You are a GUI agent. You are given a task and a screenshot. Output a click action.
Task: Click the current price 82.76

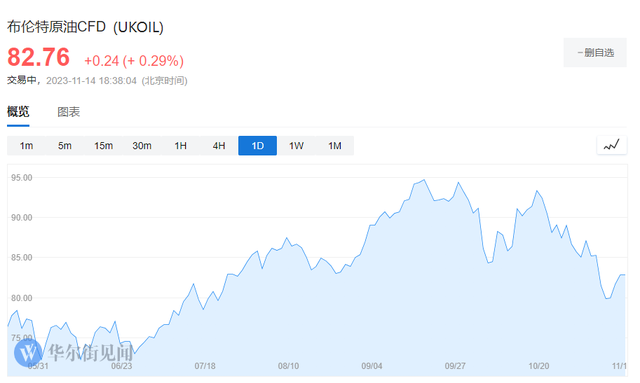[x=38, y=57]
